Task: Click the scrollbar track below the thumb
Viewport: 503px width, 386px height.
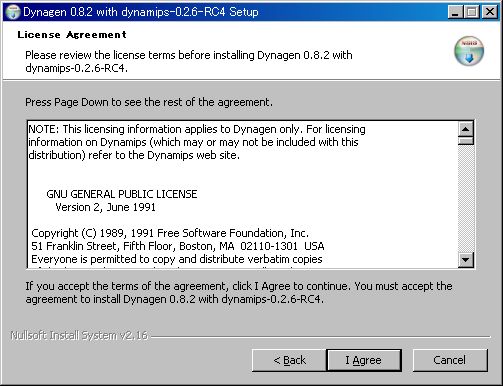Action: coord(466,199)
